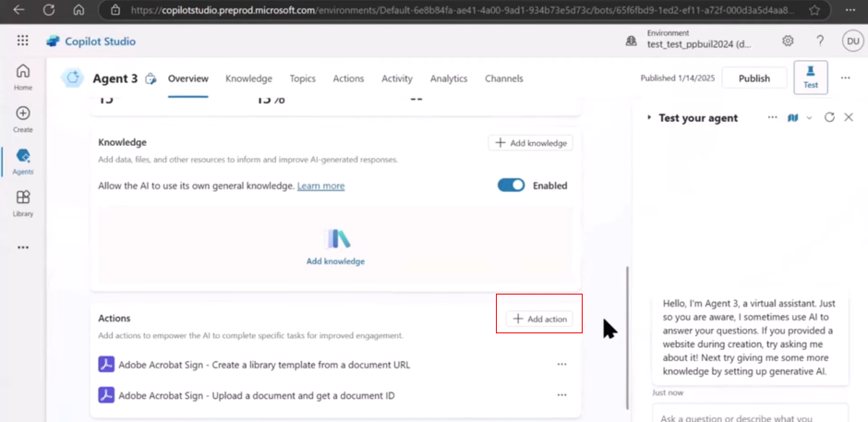Viewport: 868px width, 422px height.
Task: Open the app launcher waffle icon
Action: click(23, 42)
